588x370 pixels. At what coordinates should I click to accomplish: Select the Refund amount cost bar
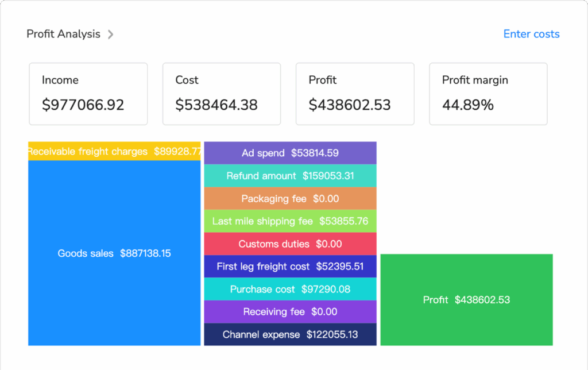[x=290, y=176]
